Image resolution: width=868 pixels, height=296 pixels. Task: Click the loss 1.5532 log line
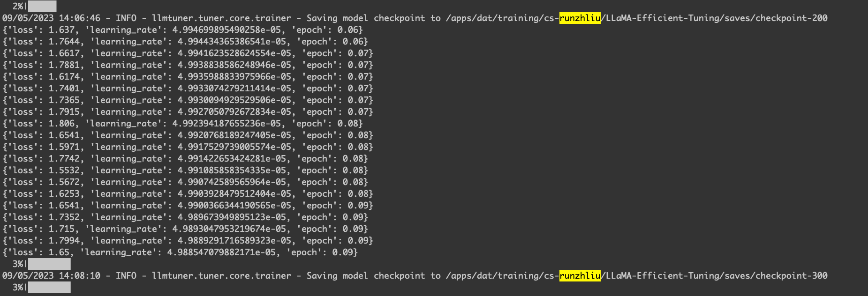[185, 170]
